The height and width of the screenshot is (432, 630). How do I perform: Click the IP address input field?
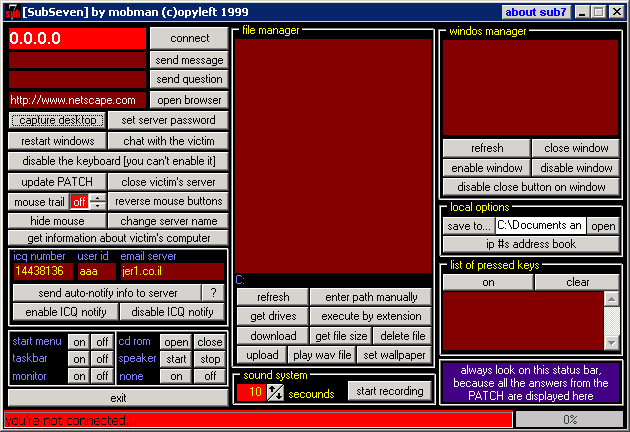[x=77, y=38]
